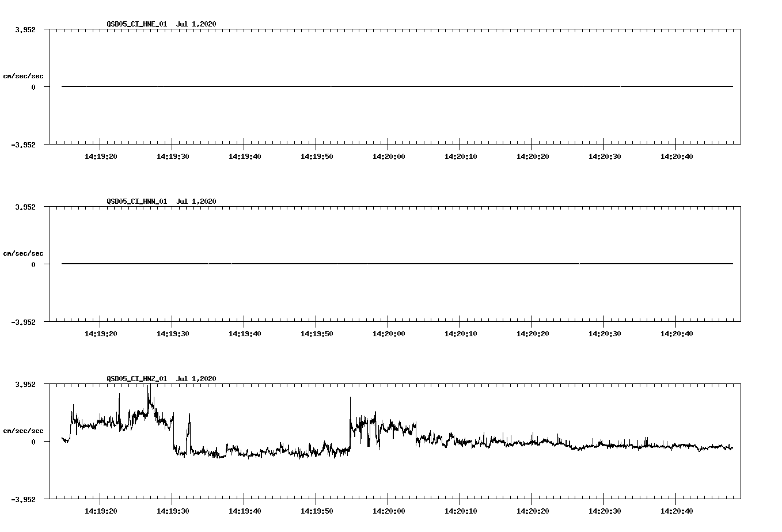This screenshot has height=532, width=782.
Task: Click the QSD05_CI_HNZ_01 plot title
Action: tap(161, 379)
